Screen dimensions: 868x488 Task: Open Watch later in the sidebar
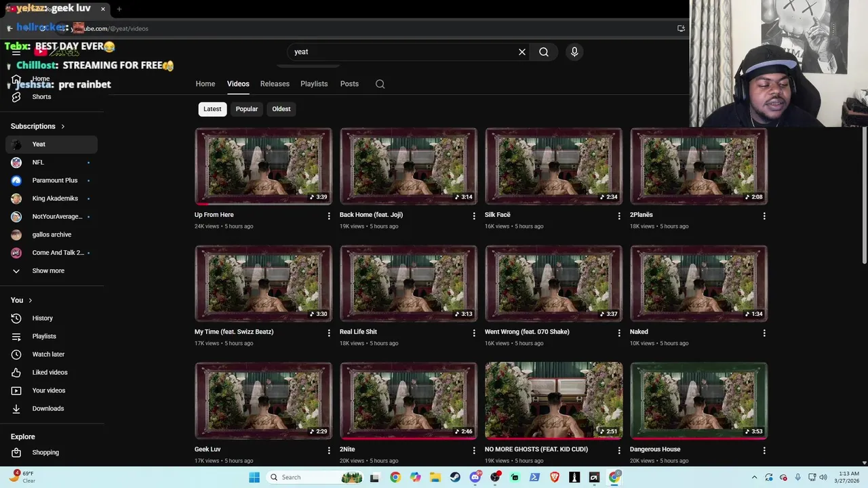[x=52, y=354]
